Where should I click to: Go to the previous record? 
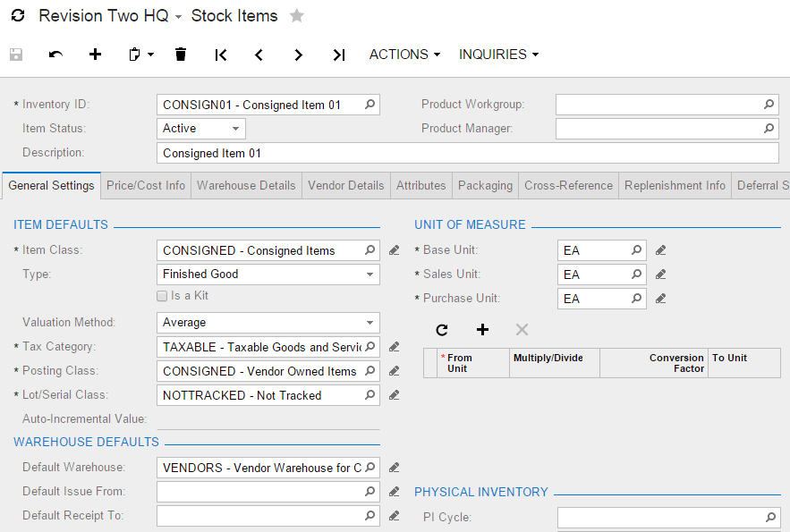(259, 55)
